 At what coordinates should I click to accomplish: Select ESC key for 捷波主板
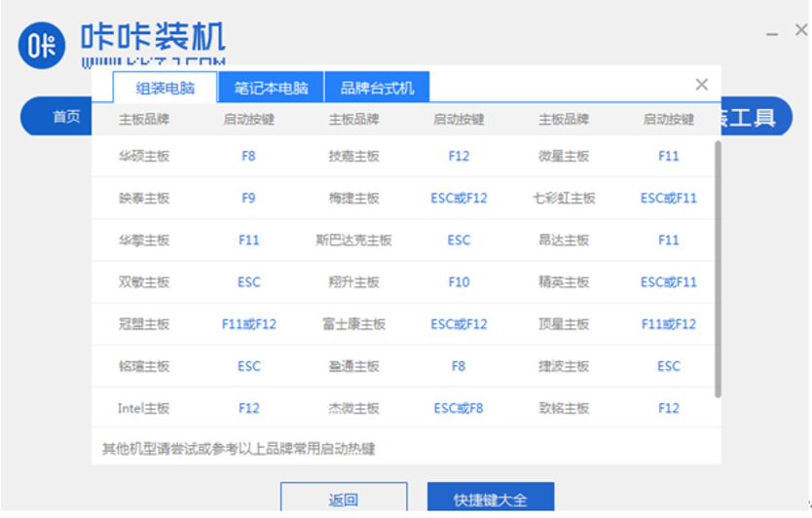(x=668, y=366)
